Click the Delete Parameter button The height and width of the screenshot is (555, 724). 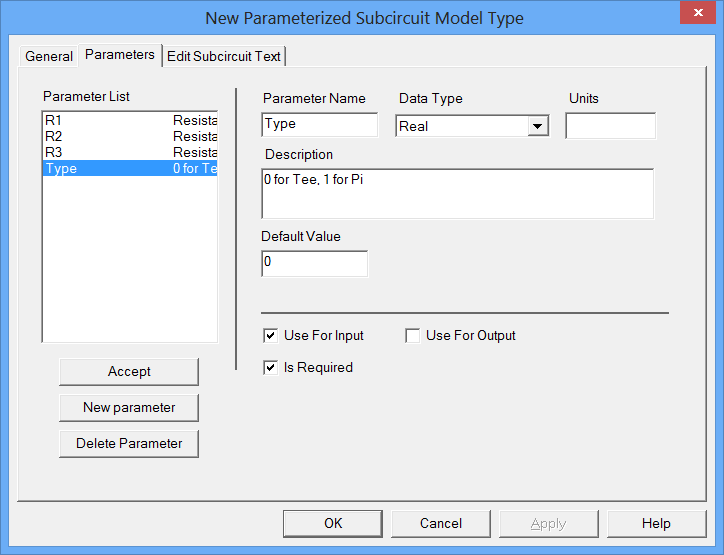[129, 443]
